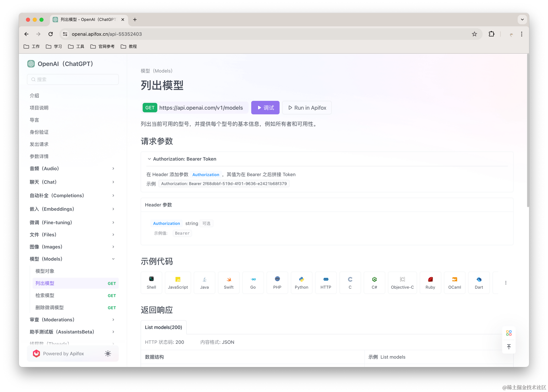Expand the 嵌入 (Embeddings) section
This screenshot has height=392, width=548.
click(x=72, y=209)
